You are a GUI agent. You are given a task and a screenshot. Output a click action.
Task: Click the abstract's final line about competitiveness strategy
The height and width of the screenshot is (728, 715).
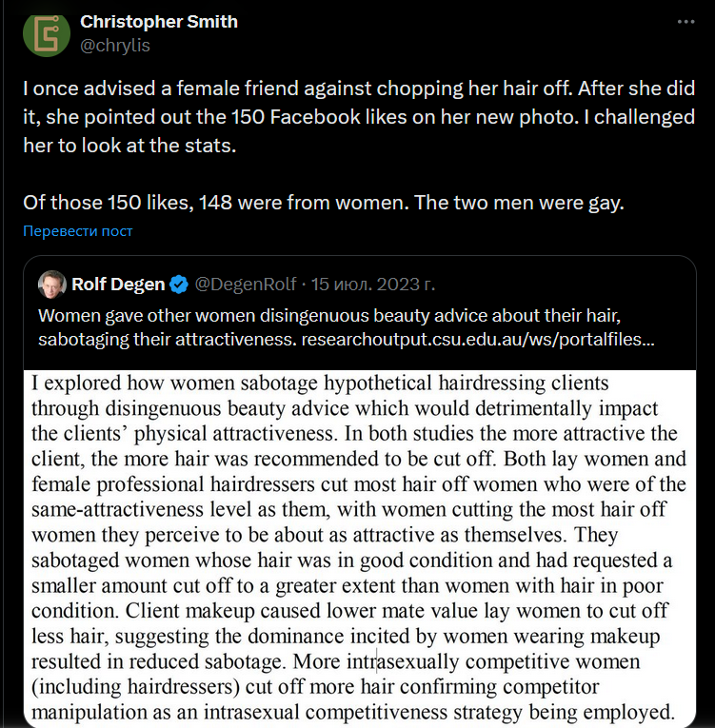coord(352,710)
